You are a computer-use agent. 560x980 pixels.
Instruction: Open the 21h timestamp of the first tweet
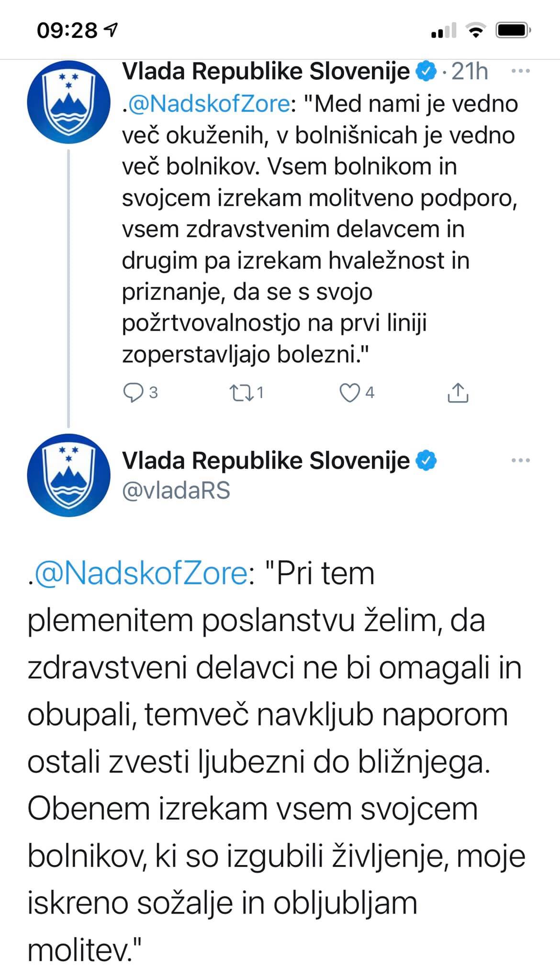click(x=470, y=72)
